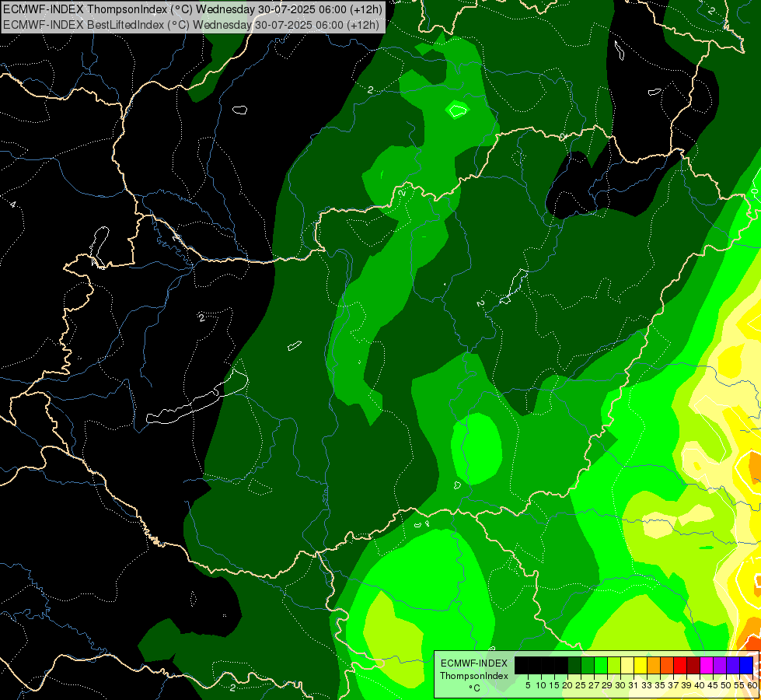This screenshot has width=761, height=700.
Task: Pick the bright green 27–29 legend swatch
Action: click(x=601, y=666)
